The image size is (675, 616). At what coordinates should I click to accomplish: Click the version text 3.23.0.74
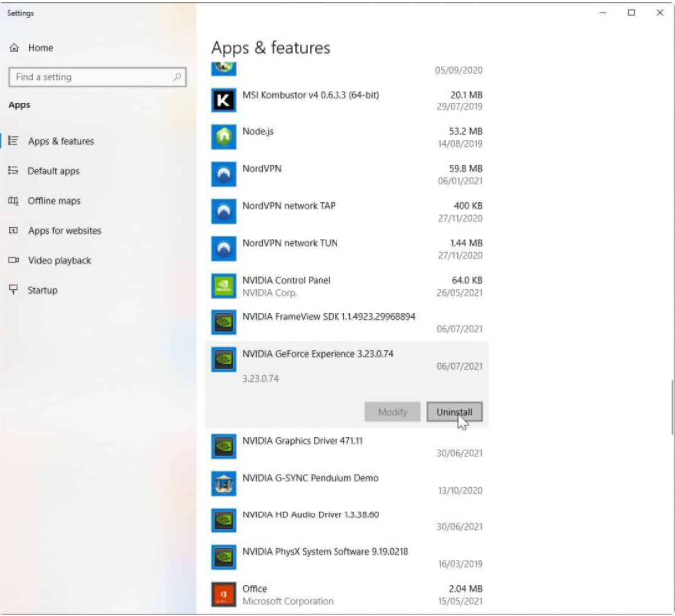click(260, 378)
